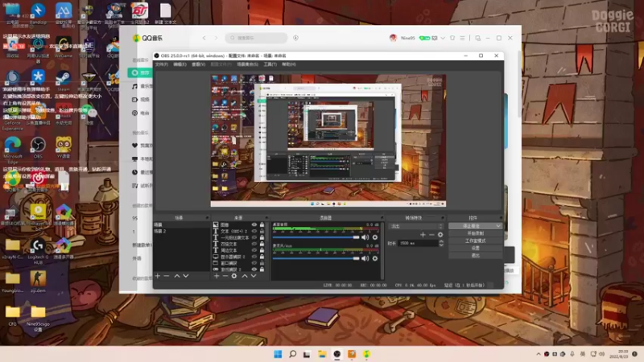Open Steam desktop shortcut
The width and height of the screenshot is (644, 362).
64,81
